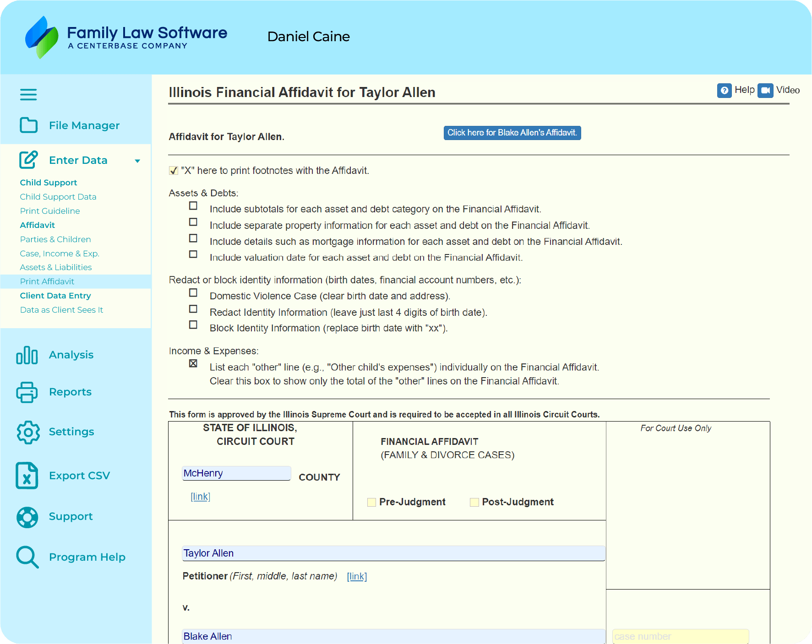Click here for Blake Allen's Affidavit button

point(512,133)
